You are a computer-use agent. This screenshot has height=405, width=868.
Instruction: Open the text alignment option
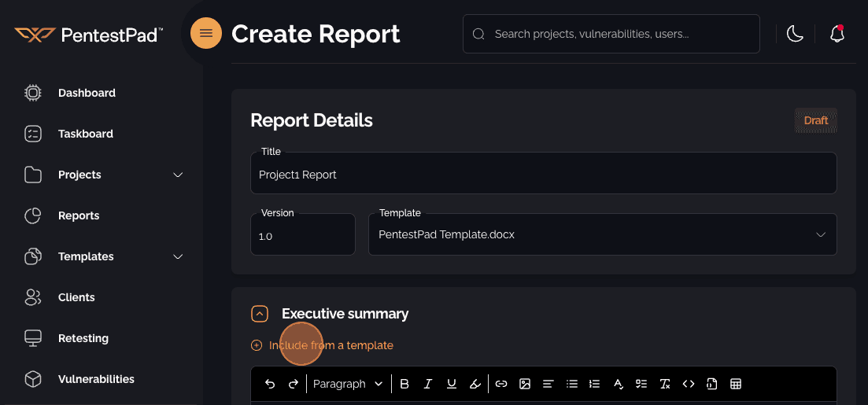[x=548, y=384]
